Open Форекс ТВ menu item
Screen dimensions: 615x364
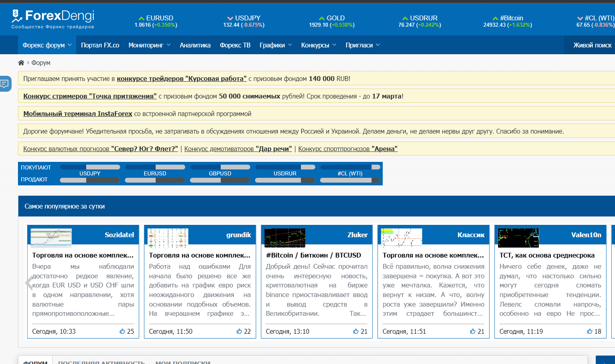(235, 45)
